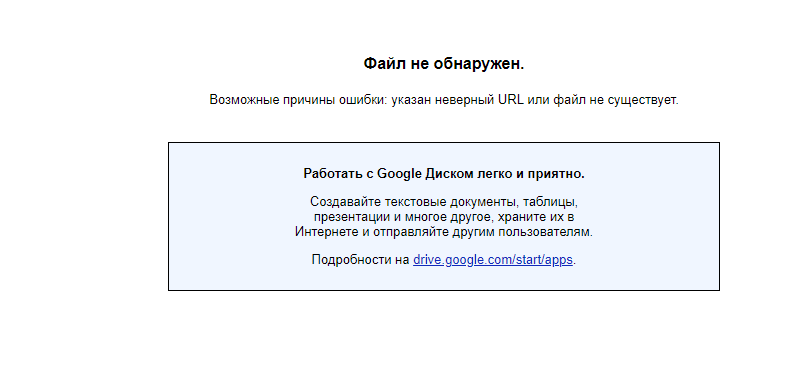Click line 'Интернете и отправляйте другим пользователям.'
The width and height of the screenshot is (799, 384).
(x=444, y=232)
